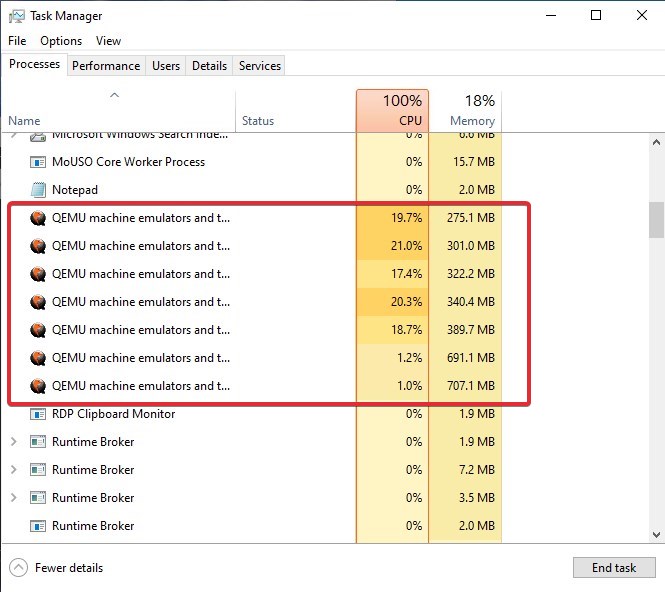This screenshot has width=665, height=592.
Task: Click the QEMU icon with 21.0% CPU
Action: [38, 246]
